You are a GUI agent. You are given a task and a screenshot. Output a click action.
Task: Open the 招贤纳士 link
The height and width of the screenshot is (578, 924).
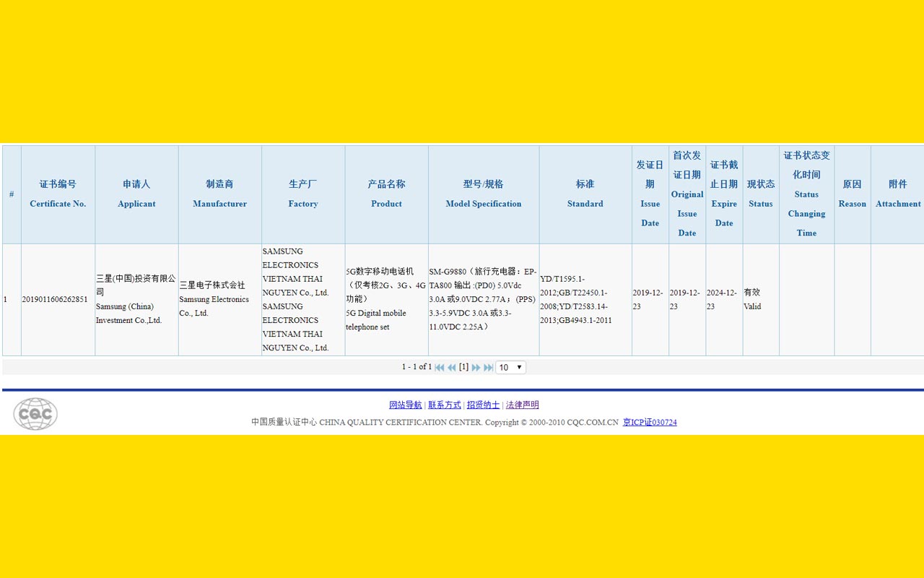point(483,405)
